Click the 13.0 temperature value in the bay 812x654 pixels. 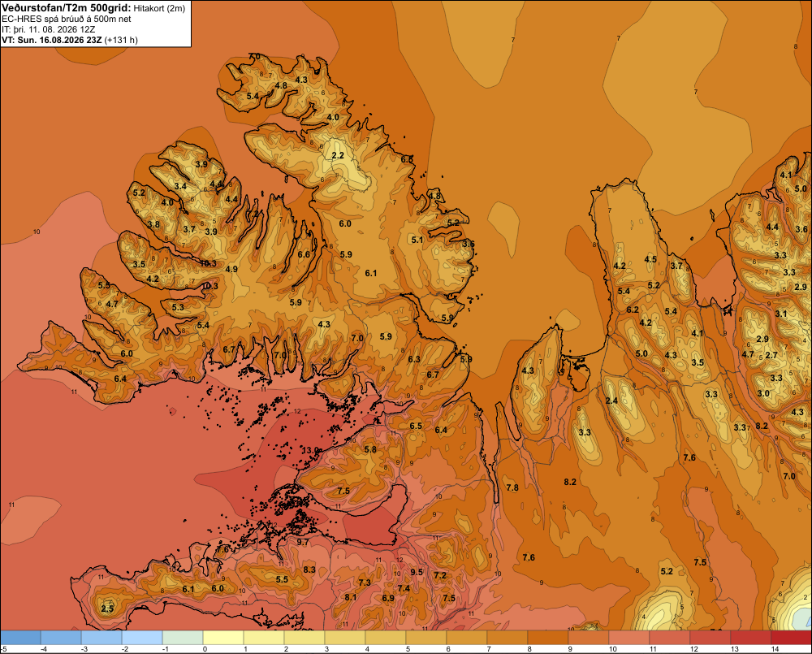pyautogui.click(x=311, y=450)
